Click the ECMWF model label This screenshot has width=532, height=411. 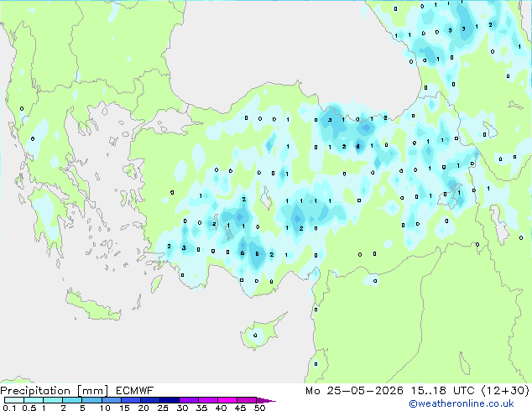135,391
